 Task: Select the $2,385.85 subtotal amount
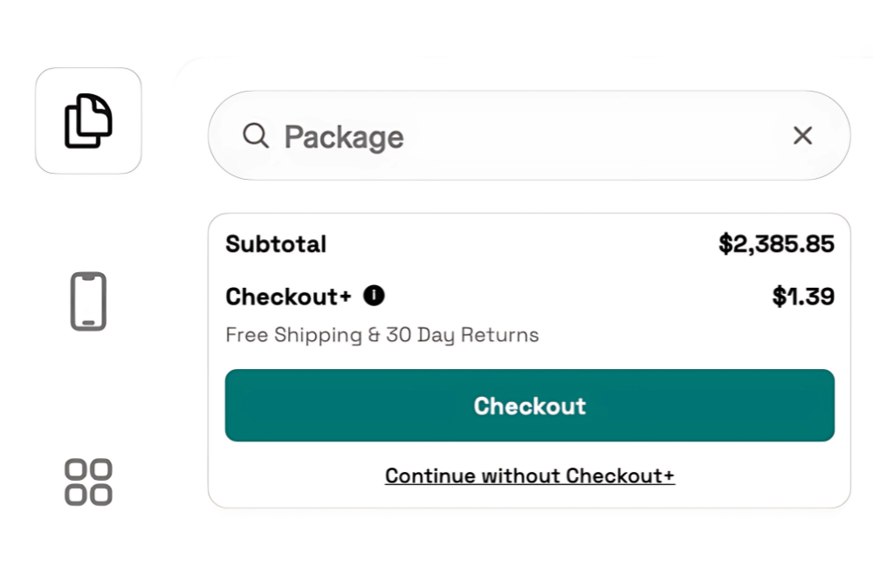point(776,244)
